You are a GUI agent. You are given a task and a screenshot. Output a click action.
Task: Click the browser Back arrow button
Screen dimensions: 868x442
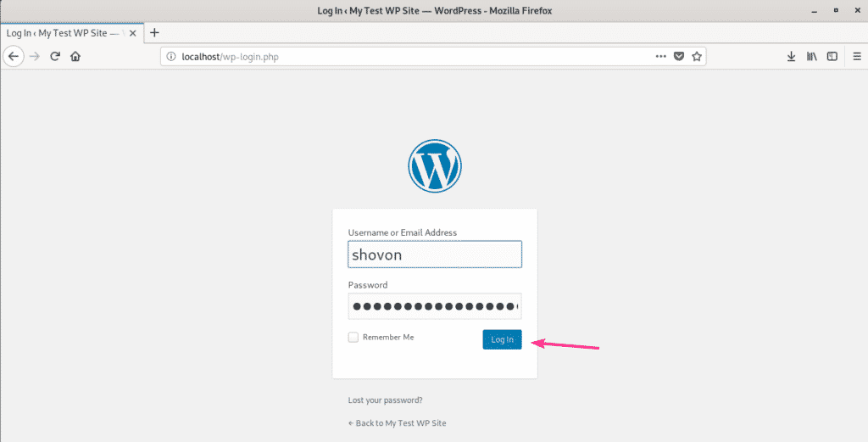point(14,56)
